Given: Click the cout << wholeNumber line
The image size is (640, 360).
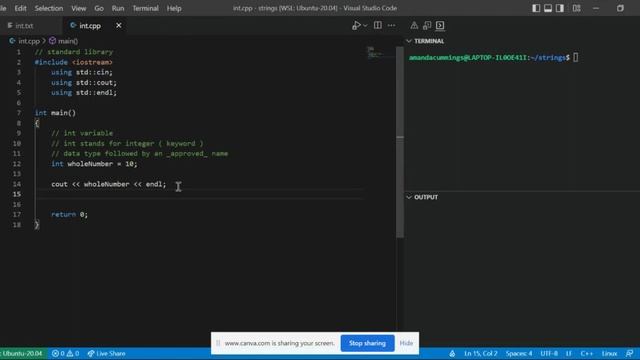Looking at the screenshot, I should click(x=109, y=184).
